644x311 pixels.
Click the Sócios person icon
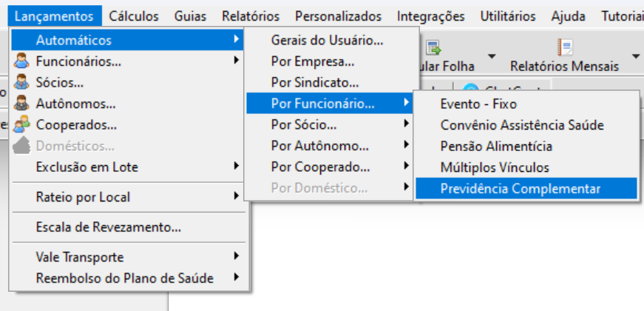click(x=21, y=82)
